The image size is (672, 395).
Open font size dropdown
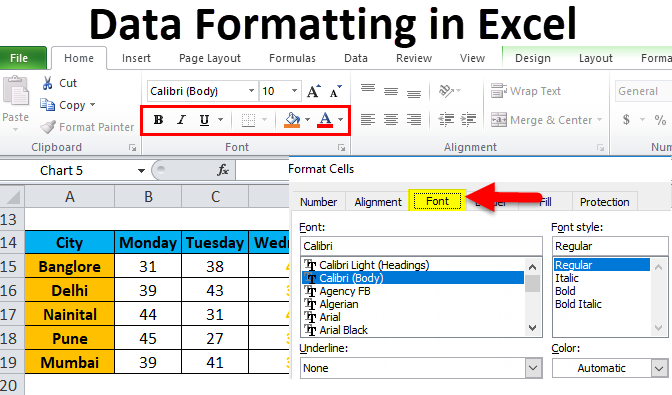coord(294,91)
